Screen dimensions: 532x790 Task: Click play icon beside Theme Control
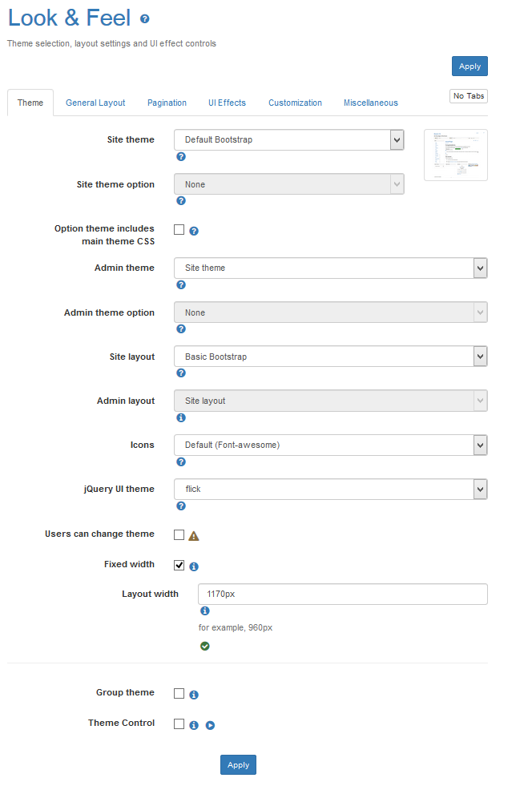point(210,725)
